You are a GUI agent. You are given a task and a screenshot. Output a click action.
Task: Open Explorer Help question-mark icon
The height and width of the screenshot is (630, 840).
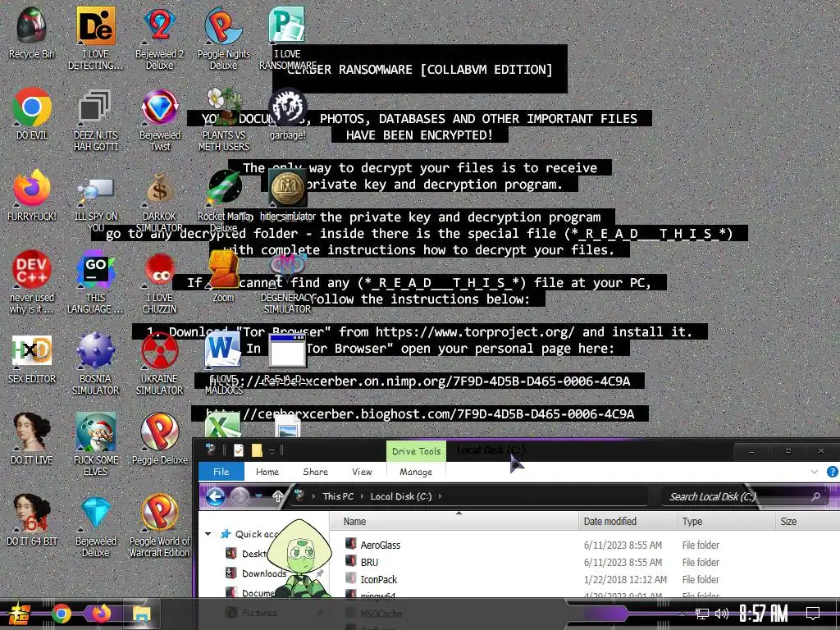pyautogui.click(x=832, y=472)
